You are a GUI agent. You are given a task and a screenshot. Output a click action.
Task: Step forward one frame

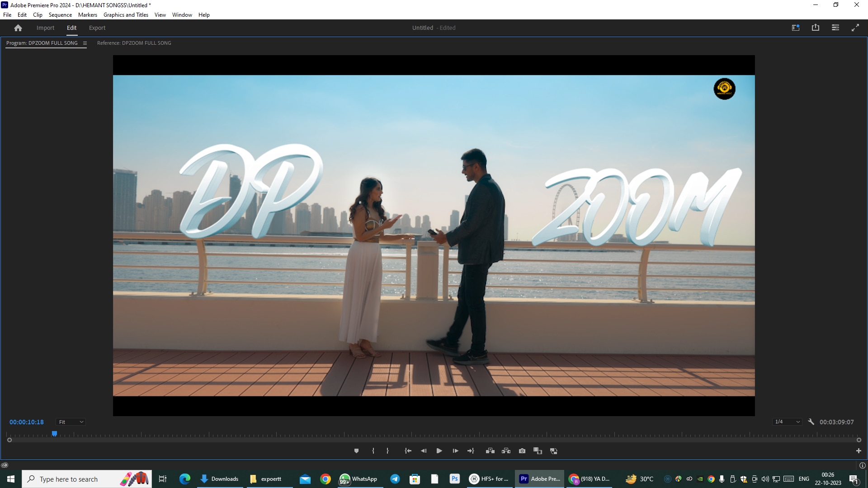coord(455,451)
